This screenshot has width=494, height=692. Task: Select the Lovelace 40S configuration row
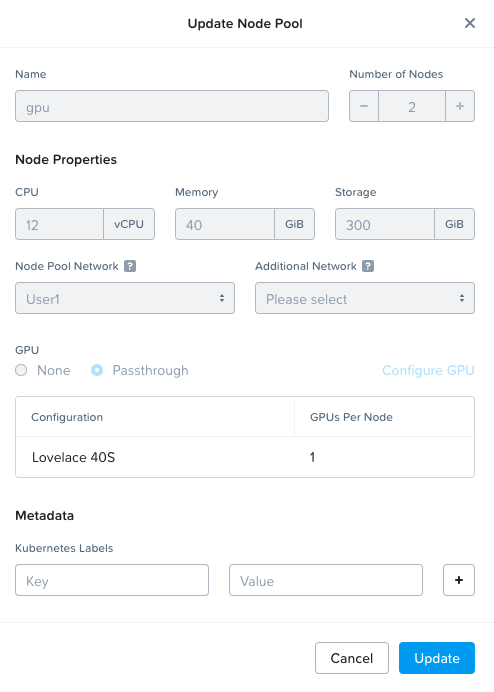click(x=245, y=457)
